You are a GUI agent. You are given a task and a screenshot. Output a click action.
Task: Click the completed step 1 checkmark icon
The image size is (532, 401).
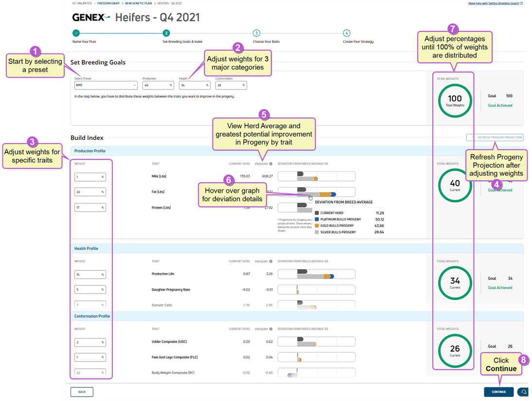(76, 33)
